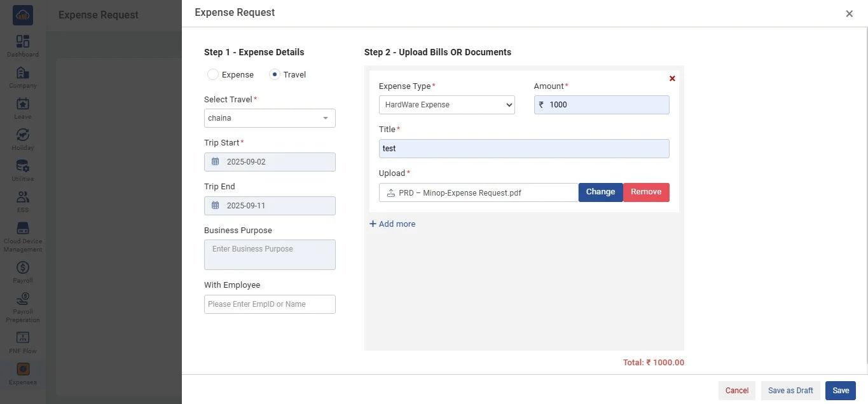Screen dimensions: 868x404
Task: Expand the Select Travel dropdown
Action: coord(270,118)
